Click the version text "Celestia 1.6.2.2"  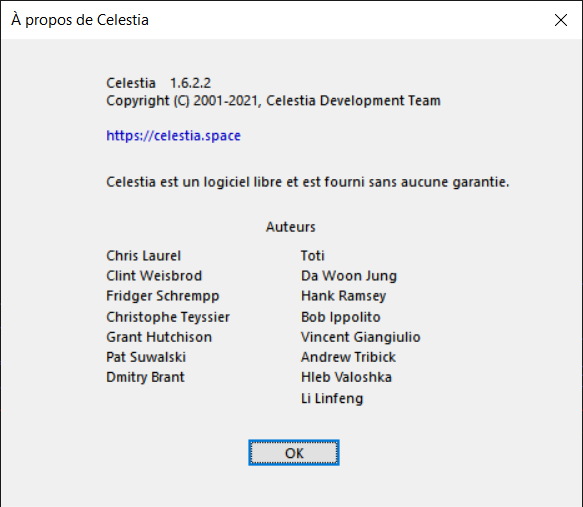(159, 83)
